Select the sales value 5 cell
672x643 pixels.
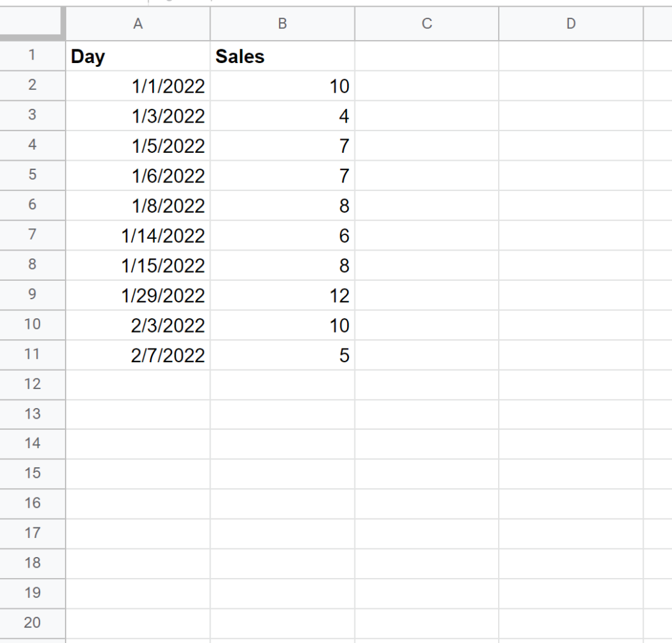282,355
